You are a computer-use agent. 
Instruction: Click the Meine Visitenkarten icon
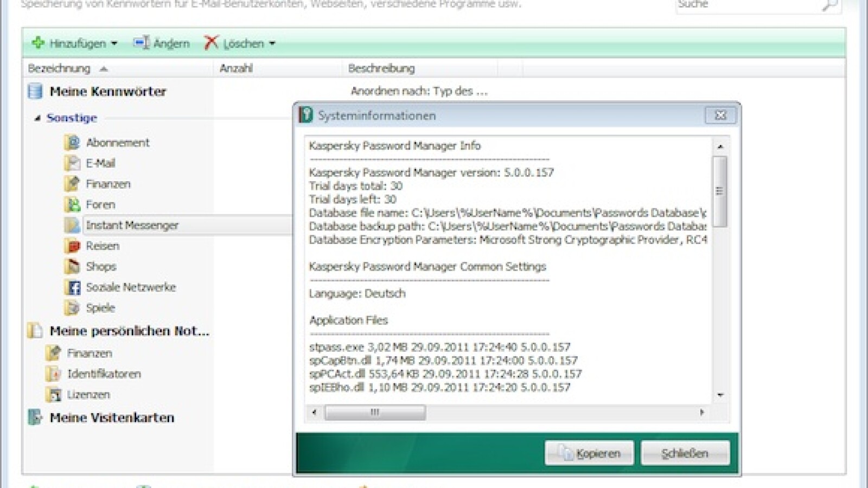[35, 418]
